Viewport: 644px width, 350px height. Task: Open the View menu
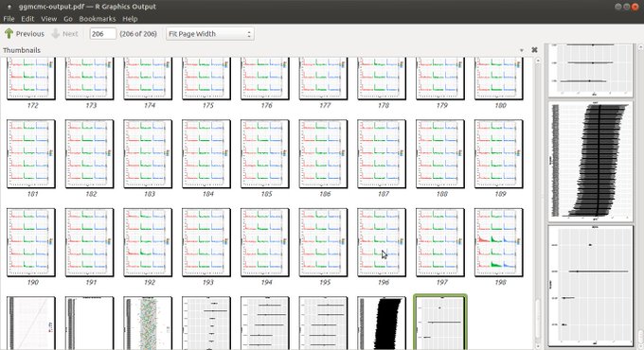[x=48, y=19]
